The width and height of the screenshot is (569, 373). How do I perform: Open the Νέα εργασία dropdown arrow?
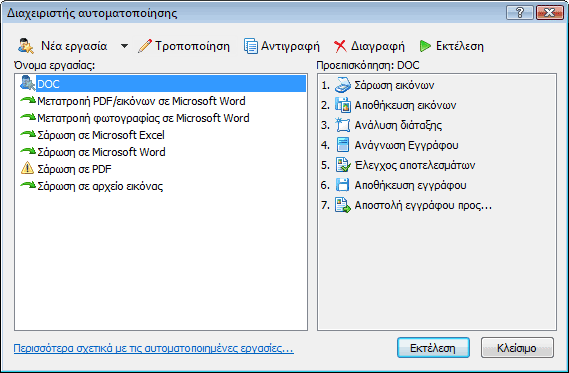click(x=124, y=46)
